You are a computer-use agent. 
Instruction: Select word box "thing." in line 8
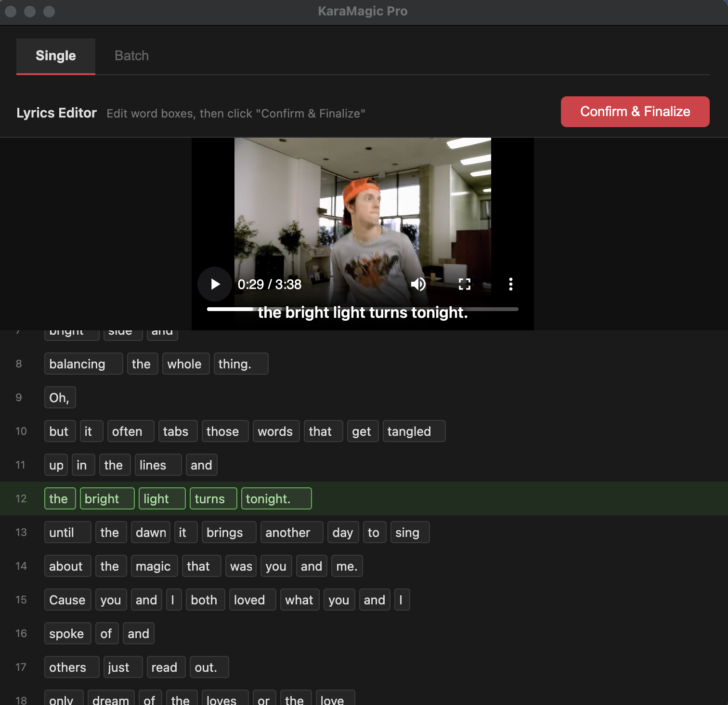241,364
